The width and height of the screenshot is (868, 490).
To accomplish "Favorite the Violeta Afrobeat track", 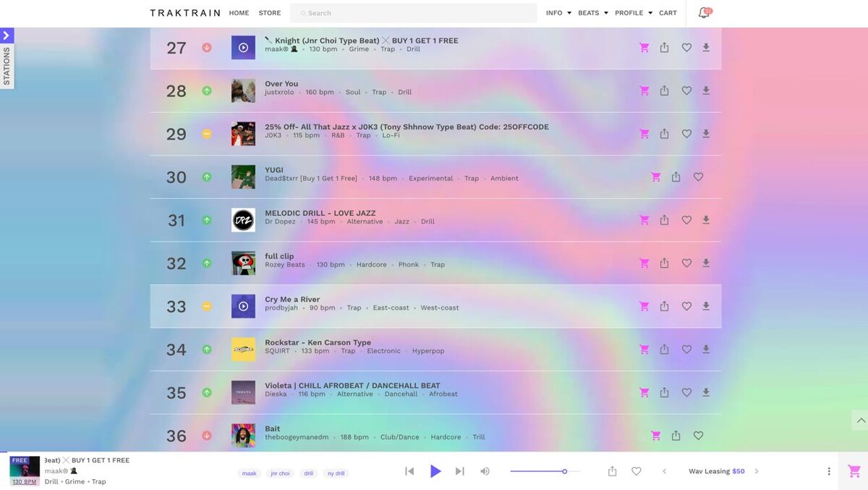I will [686, 392].
